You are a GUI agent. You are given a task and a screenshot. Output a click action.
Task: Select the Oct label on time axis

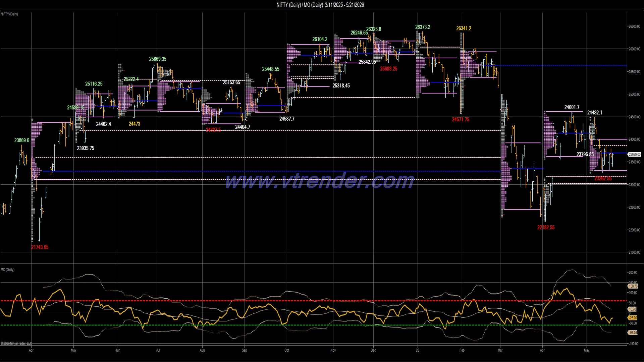(287, 350)
